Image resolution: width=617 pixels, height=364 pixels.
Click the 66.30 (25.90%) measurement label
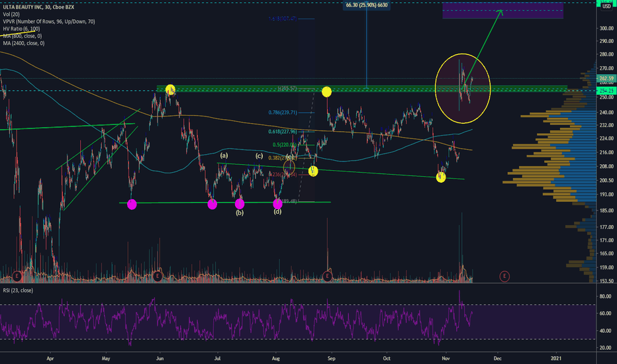click(x=366, y=5)
